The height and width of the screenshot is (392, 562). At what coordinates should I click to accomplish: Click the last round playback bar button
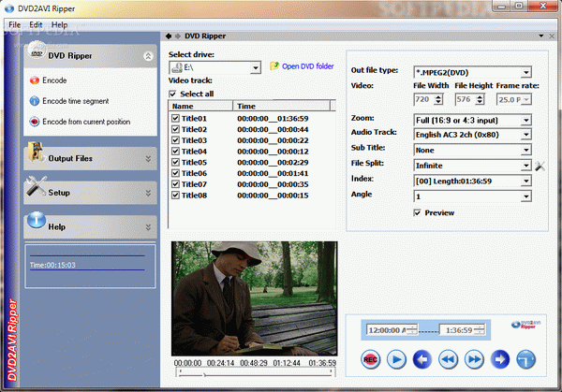coord(526,359)
